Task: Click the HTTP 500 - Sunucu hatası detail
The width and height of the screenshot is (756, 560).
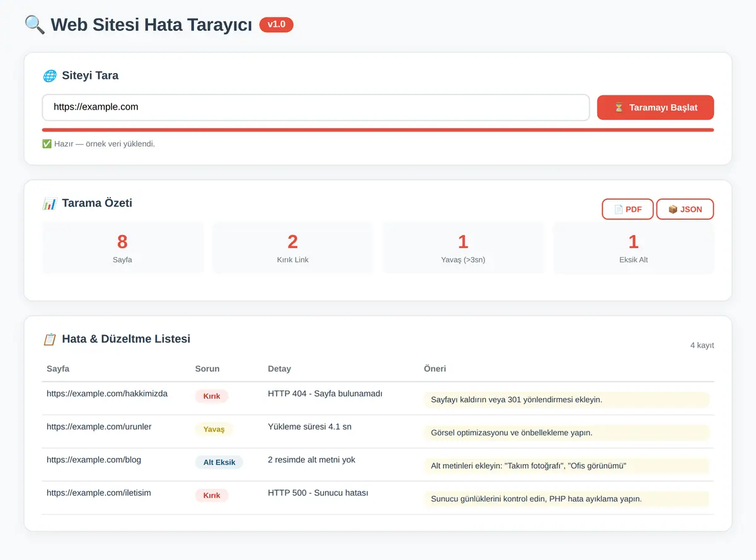Action: pyautogui.click(x=318, y=493)
